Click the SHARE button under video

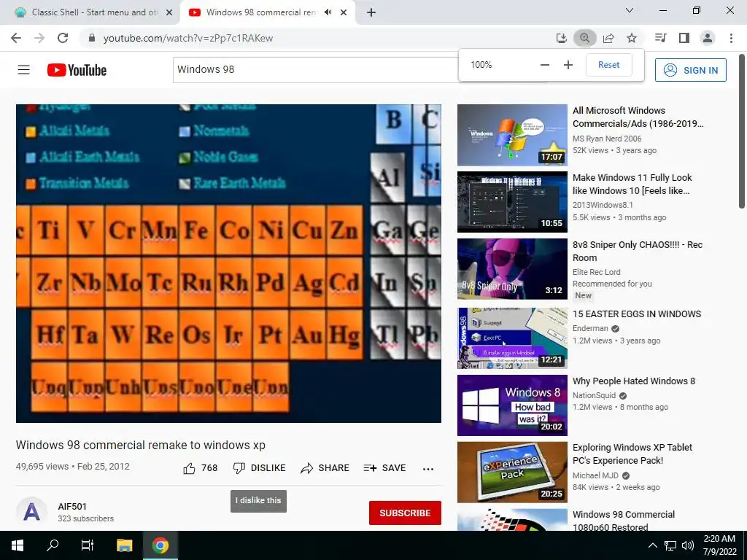(x=325, y=468)
